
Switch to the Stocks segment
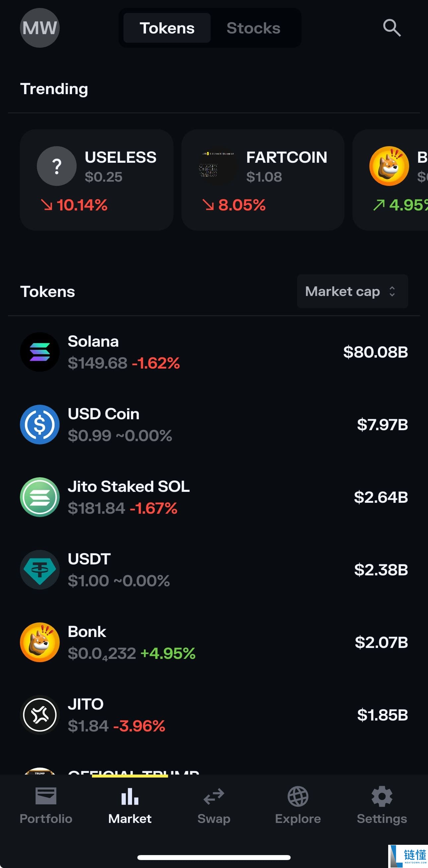coord(253,28)
